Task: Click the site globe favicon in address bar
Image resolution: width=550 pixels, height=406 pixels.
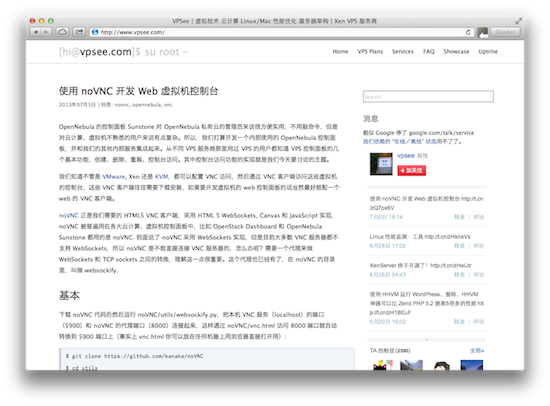Action: click(x=95, y=32)
